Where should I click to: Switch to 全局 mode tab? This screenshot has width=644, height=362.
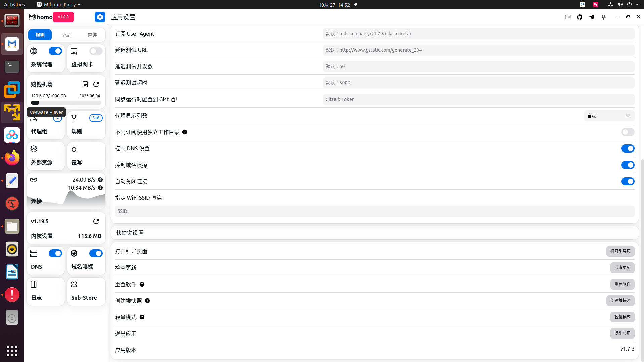(x=66, y=35)
